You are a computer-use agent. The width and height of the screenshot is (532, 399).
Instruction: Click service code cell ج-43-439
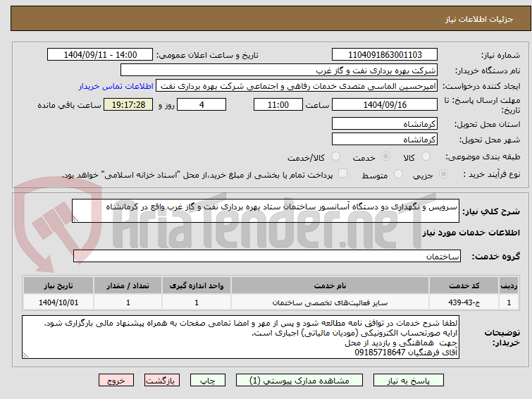(464, 302)
